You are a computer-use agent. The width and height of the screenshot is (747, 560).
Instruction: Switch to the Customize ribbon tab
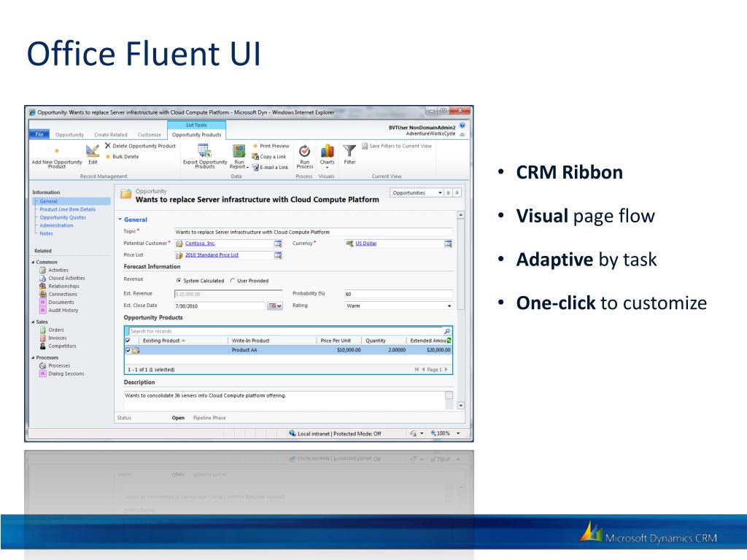149,135
